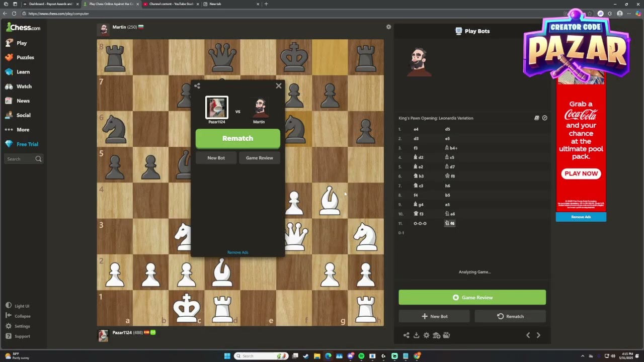The image size is (644, 362).
Task: Collapse the left sidebar
Action: click(18, 316)
